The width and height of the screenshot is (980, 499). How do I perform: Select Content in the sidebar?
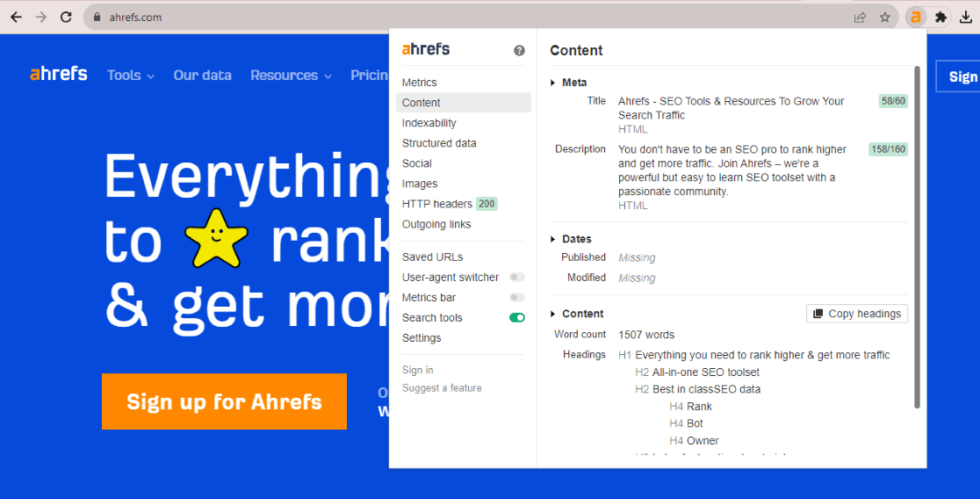tap(463, 103)
